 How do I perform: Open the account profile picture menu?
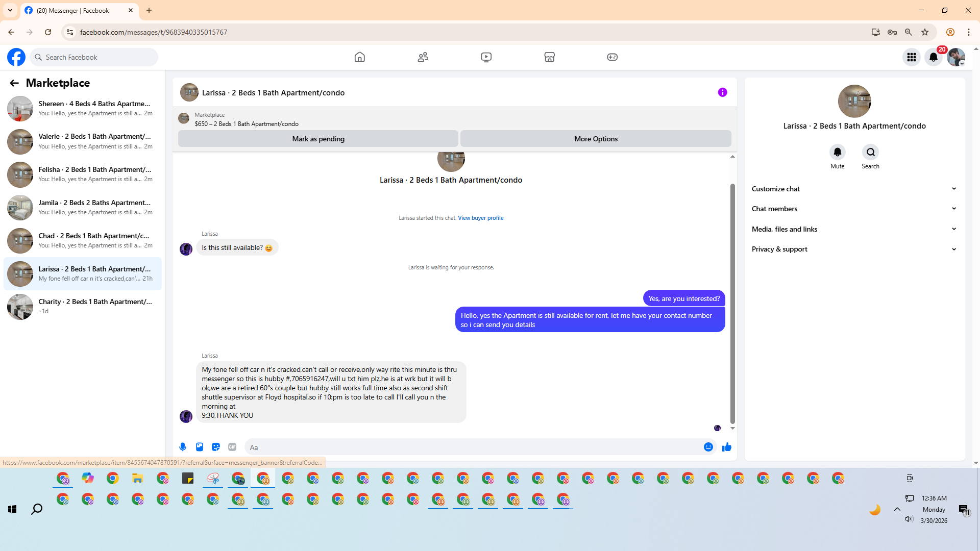(956, 57)
